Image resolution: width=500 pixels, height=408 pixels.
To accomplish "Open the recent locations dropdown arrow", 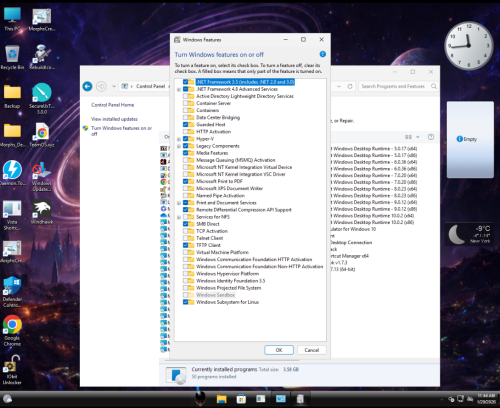I will pyautogui.click(x=114, y=86).
